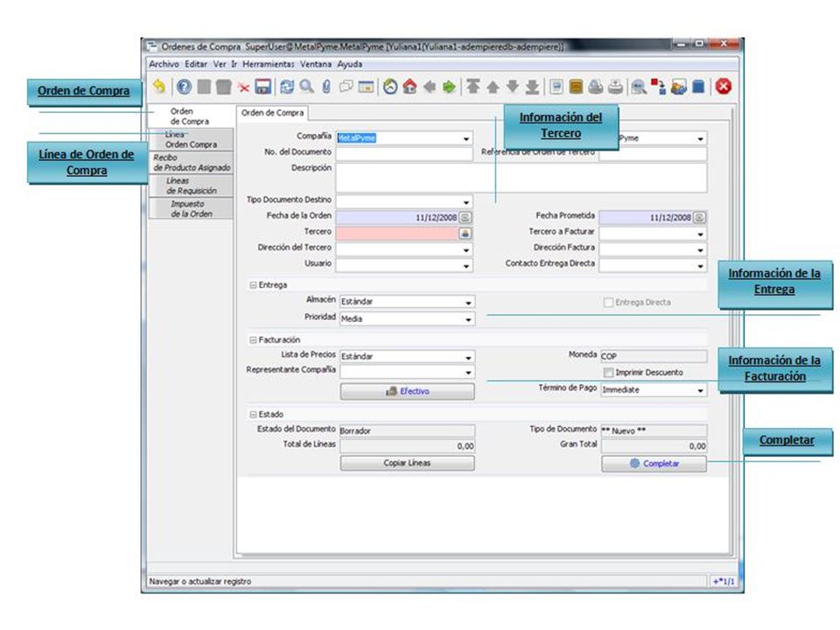840x630 pixels.
Task: Click the printer icon
Action: click(615, 87)
